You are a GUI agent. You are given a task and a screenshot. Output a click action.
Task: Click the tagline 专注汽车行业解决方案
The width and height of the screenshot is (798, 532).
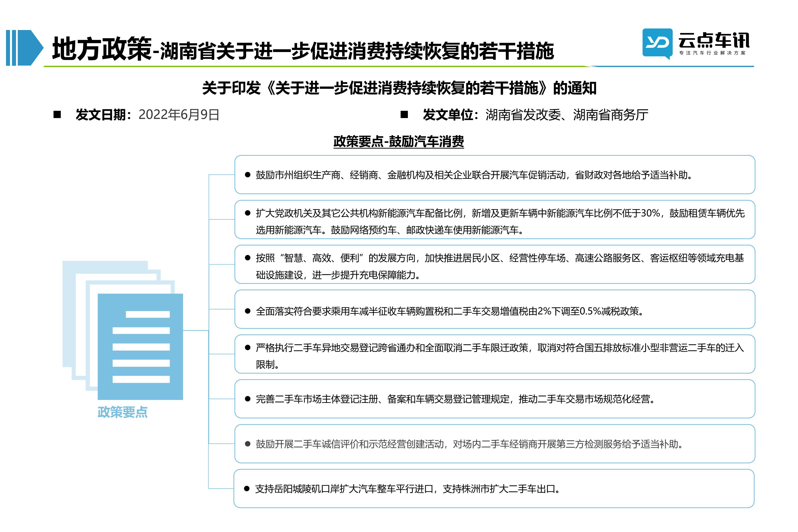point(712,53)
